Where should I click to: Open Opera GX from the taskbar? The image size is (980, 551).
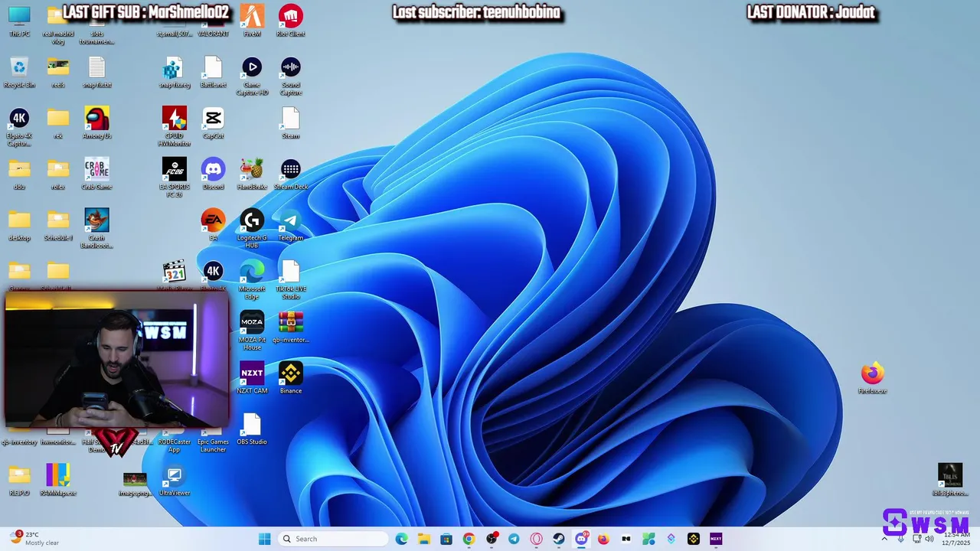point(536,539)
